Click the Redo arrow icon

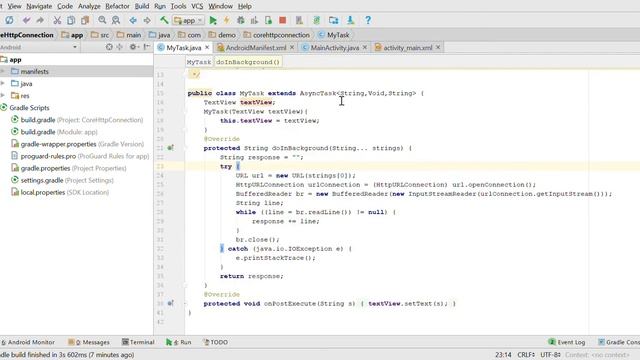point(40,20)
